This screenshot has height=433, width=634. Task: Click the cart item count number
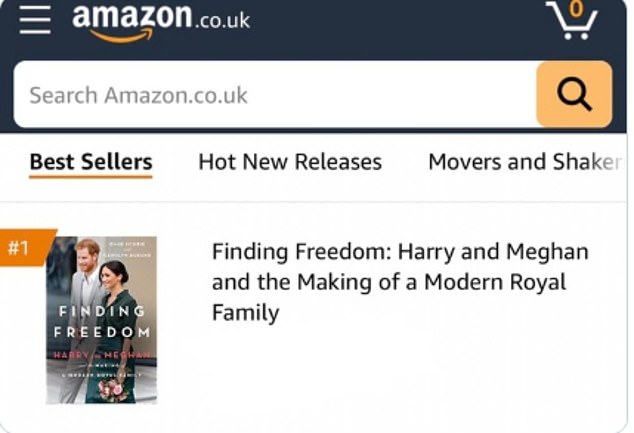click(x=573, y=11)
